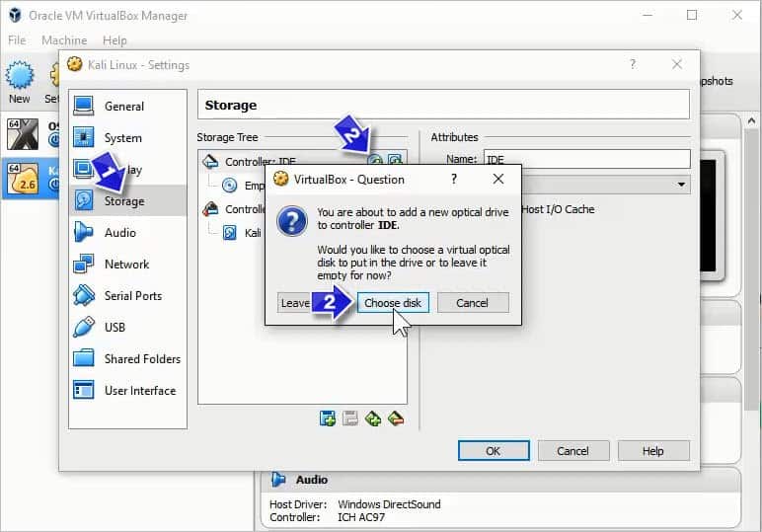The width and height of the screenshot is (762, 532).
Task: Click the Host I/O Cache label
Action: [558, 209]
